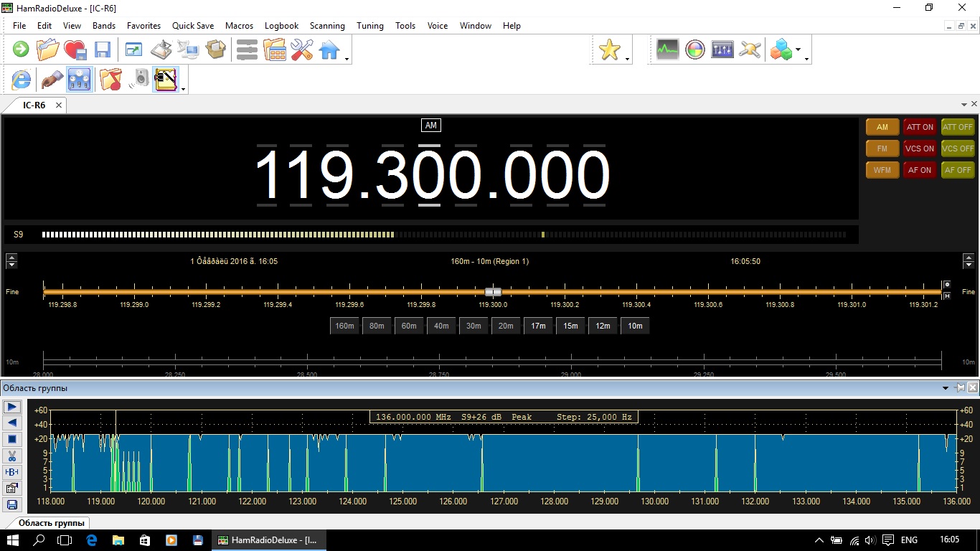Start scanning forward with play arrow
980x551 pixels.
tap(12, 407)
